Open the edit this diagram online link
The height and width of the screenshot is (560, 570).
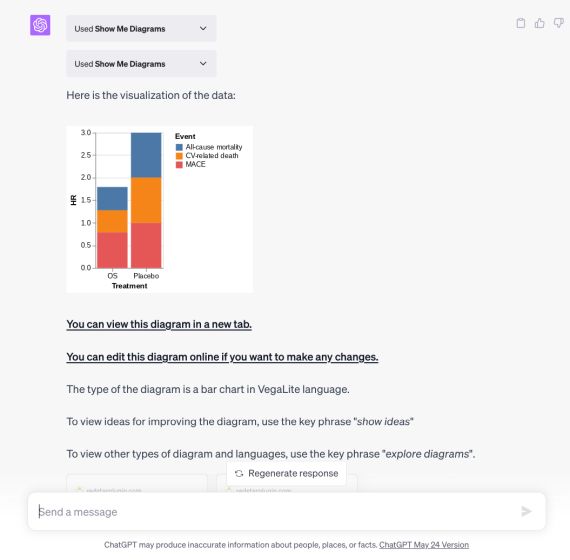pyautogui.click(x=222, y=357)
